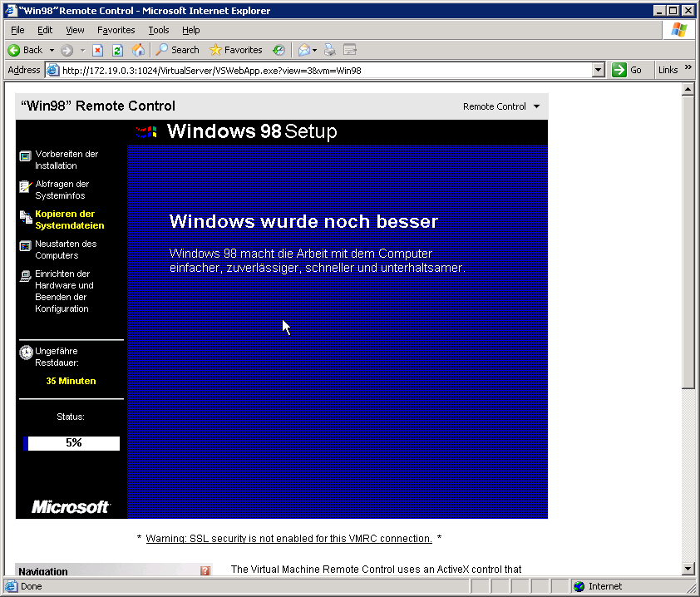This screenshot has width=700, height=597.
Task: Click the Print icon
Action: point(329,50)
